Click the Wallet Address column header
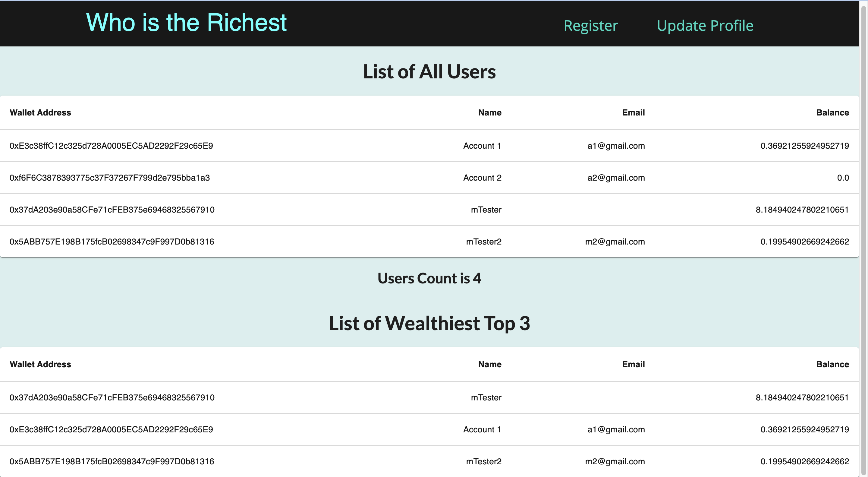 pos(40,112)
